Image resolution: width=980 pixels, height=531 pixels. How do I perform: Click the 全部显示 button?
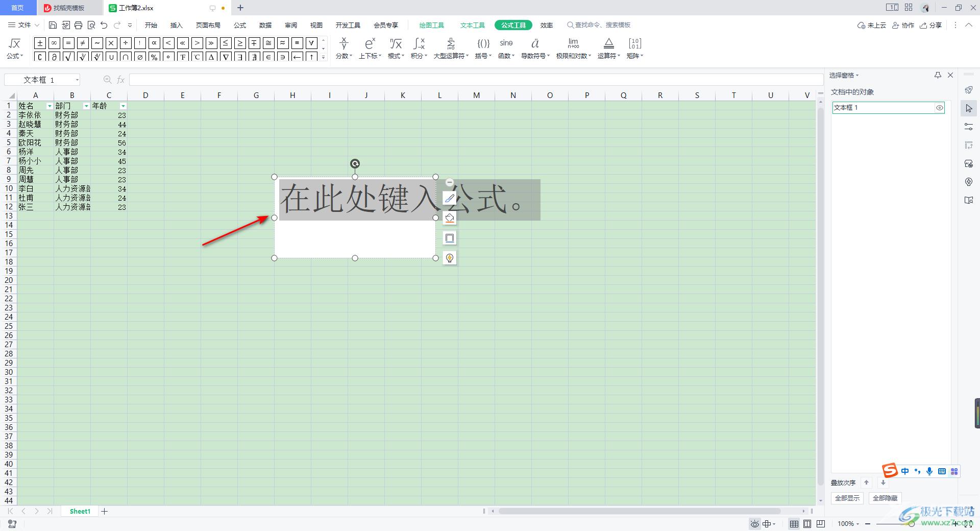847,498
